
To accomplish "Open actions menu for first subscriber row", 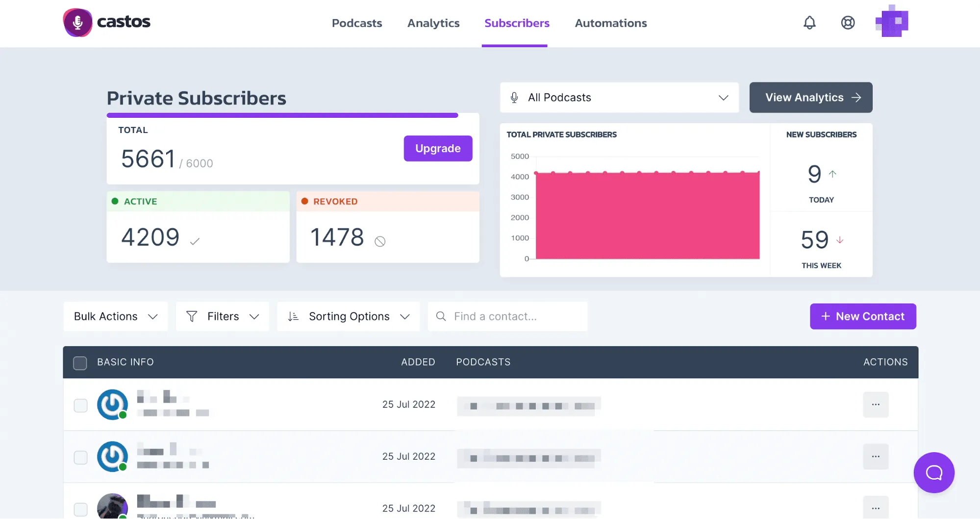I will coord(876,405).
